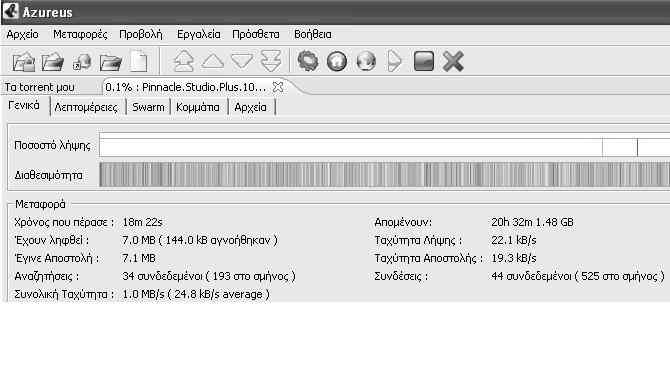Click the remaining value 20h 32m 1.48 GB

532,222
